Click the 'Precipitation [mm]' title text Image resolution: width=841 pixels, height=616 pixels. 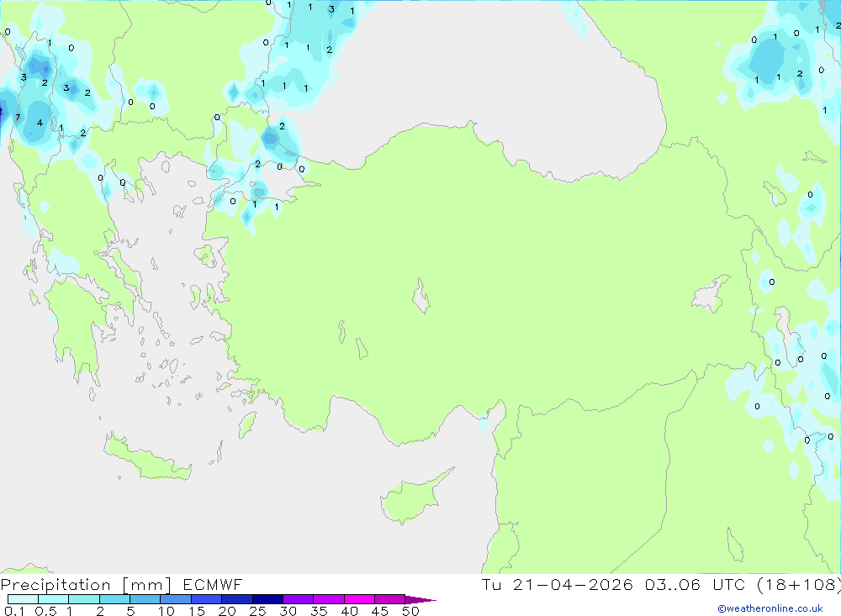(x=86, y=584)
